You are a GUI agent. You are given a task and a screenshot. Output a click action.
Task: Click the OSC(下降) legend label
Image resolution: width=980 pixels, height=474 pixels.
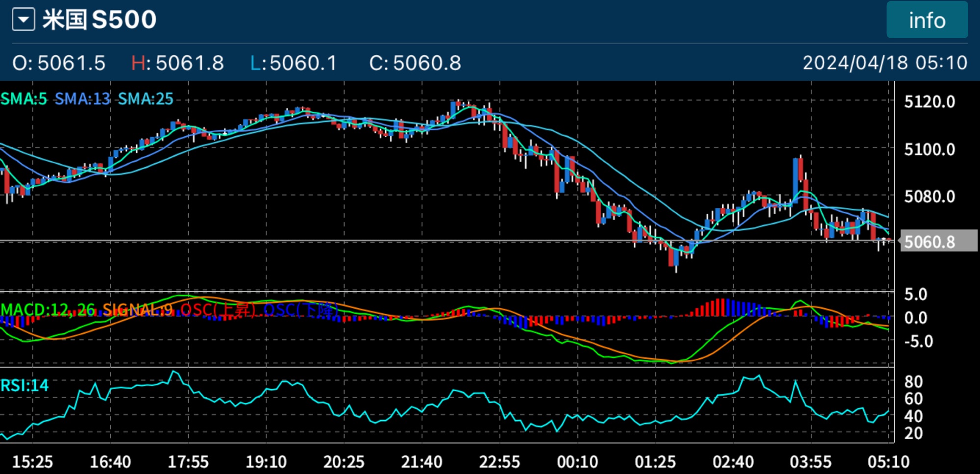tap(301, 310)
